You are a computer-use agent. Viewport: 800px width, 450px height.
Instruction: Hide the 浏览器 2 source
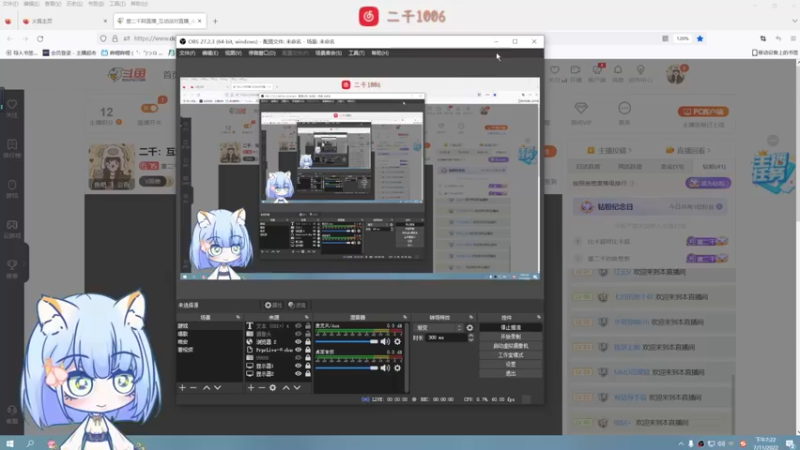click(x=298, y=342)
